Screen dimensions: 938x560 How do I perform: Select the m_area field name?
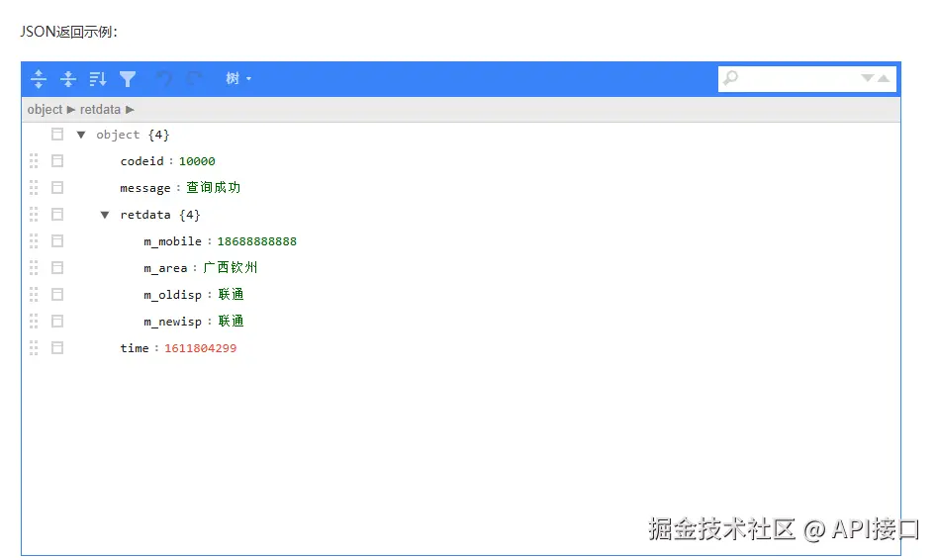click(165, 268)
